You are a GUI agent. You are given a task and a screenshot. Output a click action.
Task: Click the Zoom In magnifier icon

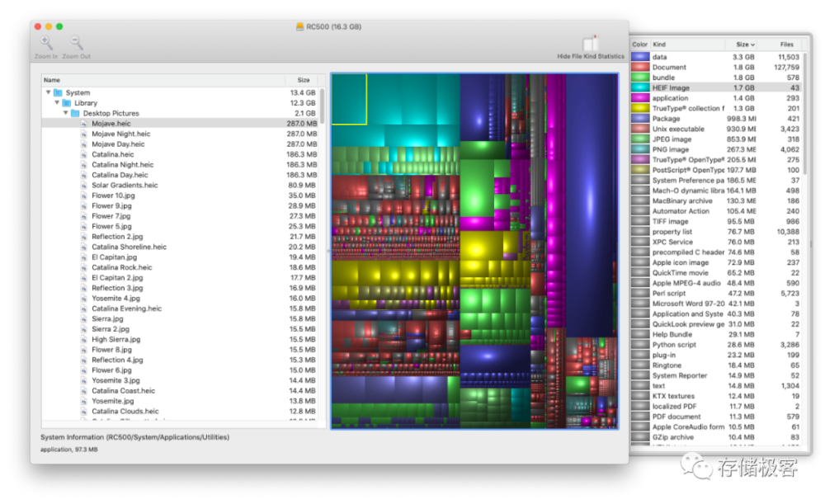pyautogui.click(x=46, y=43)
